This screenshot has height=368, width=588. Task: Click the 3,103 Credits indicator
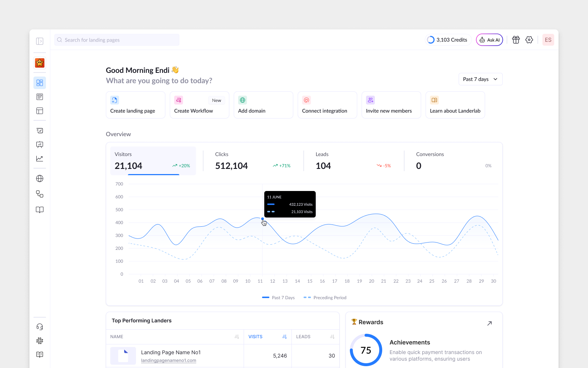[448, 40]
